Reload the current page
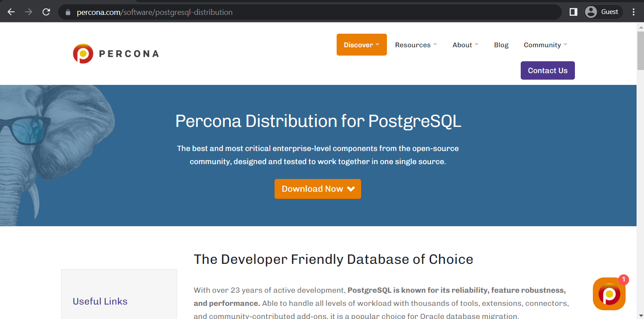The width and height of the screenshot is (644, 319). click(x=46, y=12)
